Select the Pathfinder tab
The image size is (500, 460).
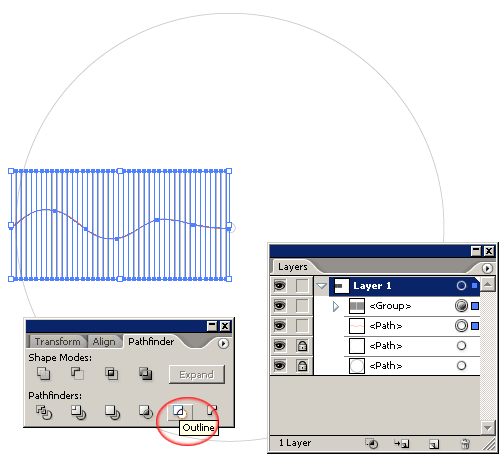[151, 342]
